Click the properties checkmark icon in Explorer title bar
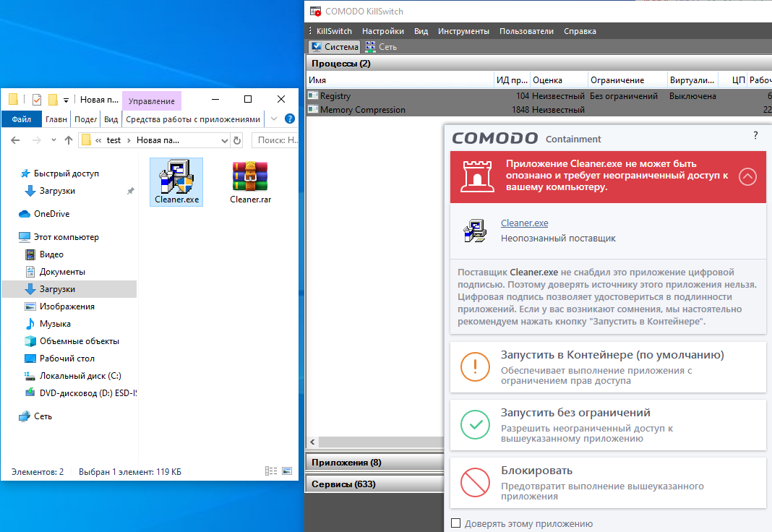This screenshot has height=532, width=772. pos(37,100)
